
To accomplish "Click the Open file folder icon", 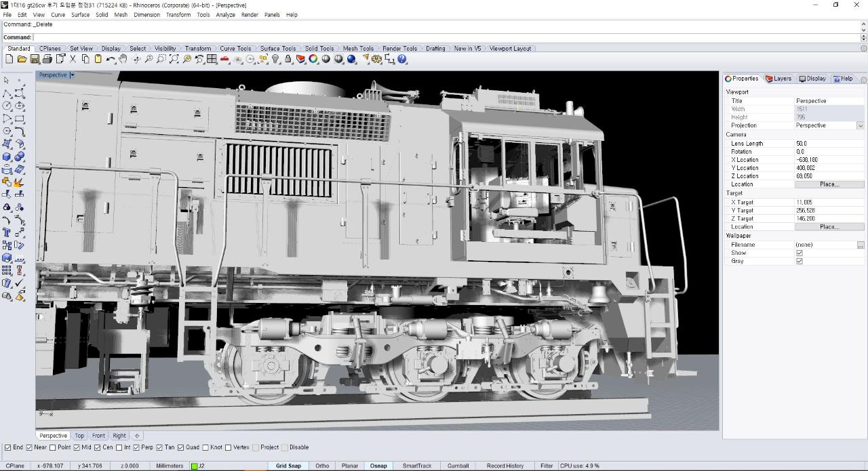I will click(x=22, y=60).
